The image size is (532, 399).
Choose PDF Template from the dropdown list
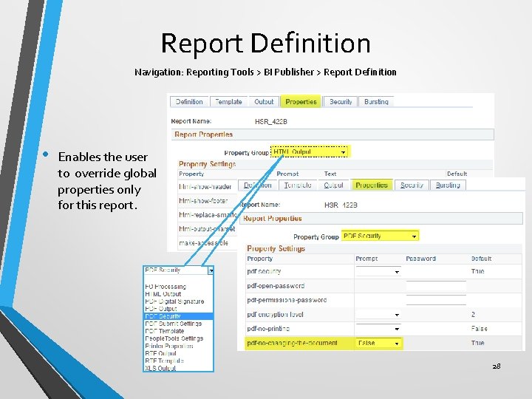tap(165, 331)
